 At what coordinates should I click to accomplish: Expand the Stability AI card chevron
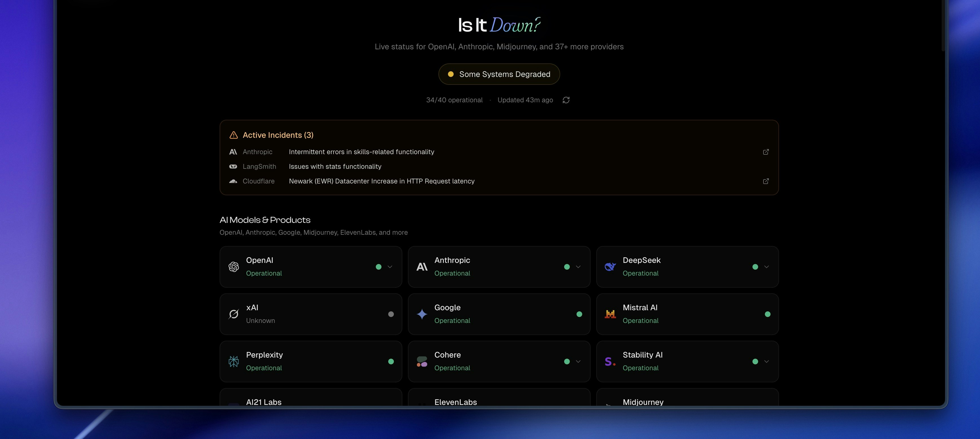766,362
